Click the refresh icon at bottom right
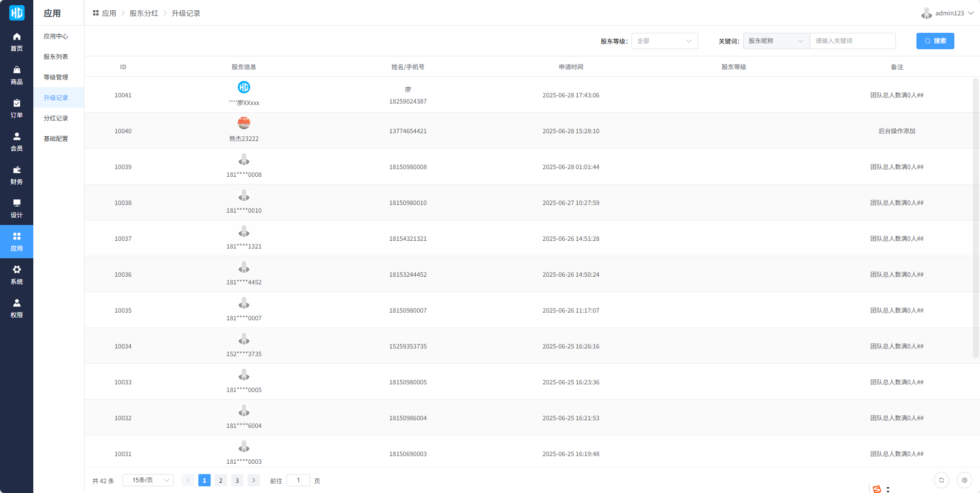The width and height of the screenshot is (980, 493). point(941,480)
